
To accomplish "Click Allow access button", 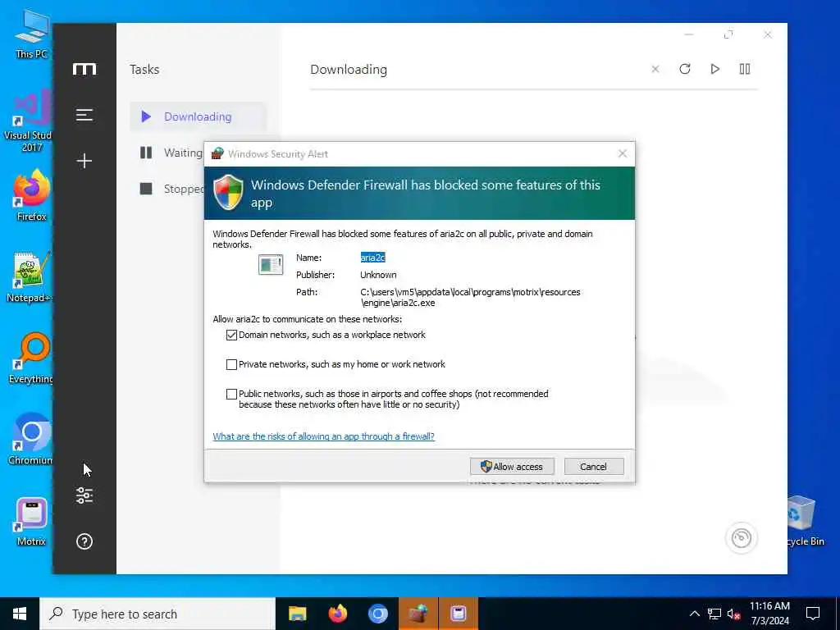I will pos(512,467).
